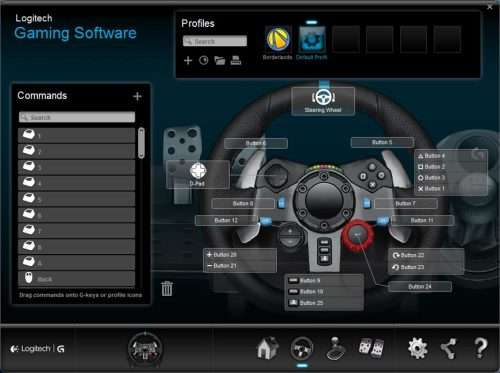The image size is (500, 373).
Task: Click the share icon in bottom bar
Action: [x=448, y=349]
